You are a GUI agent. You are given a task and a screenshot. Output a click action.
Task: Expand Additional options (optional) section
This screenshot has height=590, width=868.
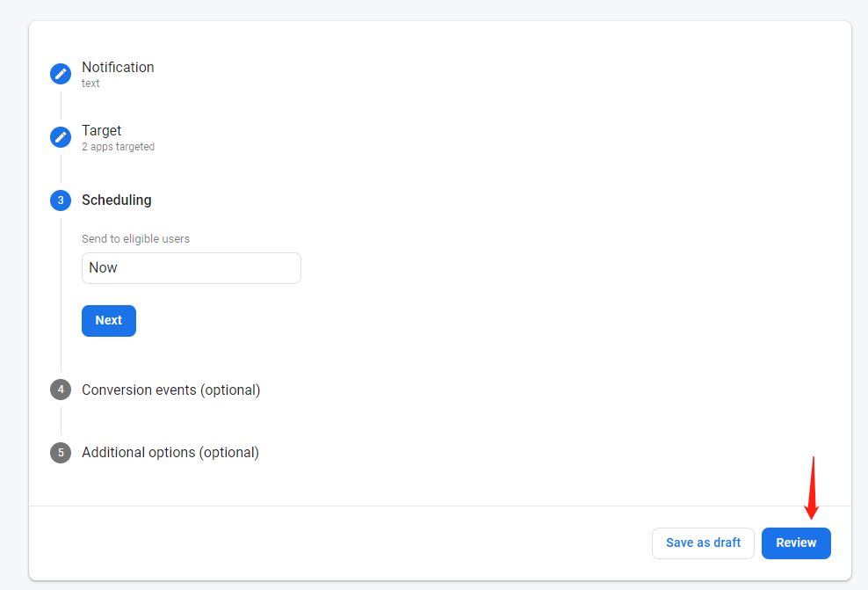(x=170, y=453)
